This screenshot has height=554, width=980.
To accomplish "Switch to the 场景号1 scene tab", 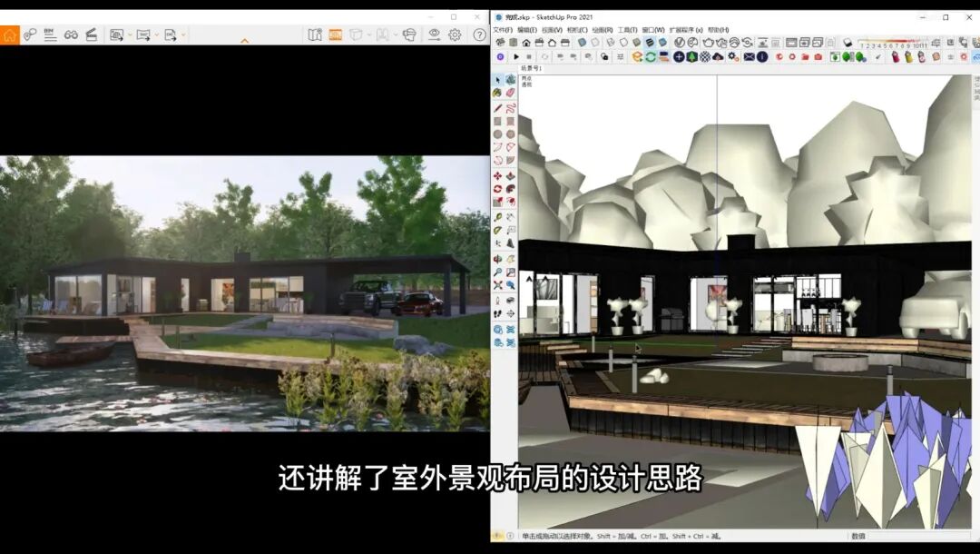I will [x=532, y=68].
